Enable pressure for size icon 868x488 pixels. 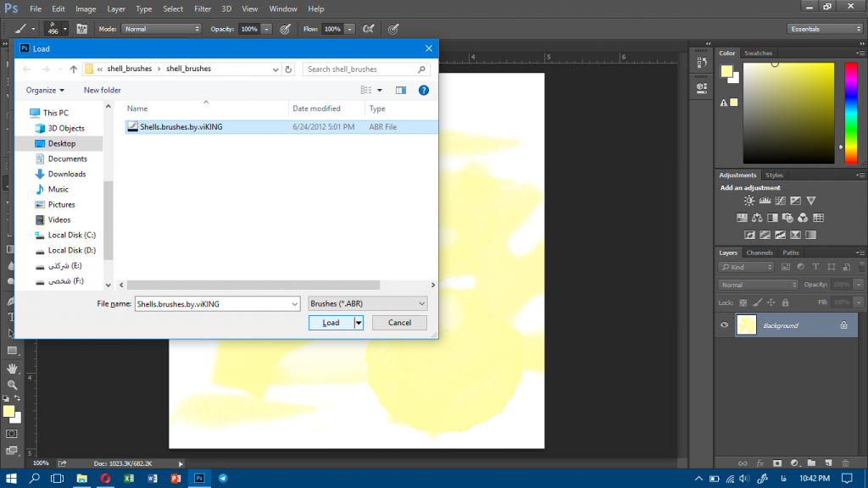point(393,29)
